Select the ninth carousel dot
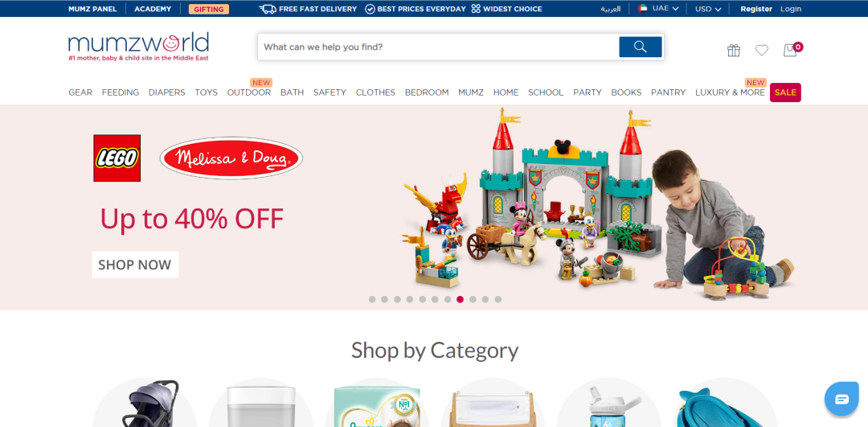 point(473,300)
